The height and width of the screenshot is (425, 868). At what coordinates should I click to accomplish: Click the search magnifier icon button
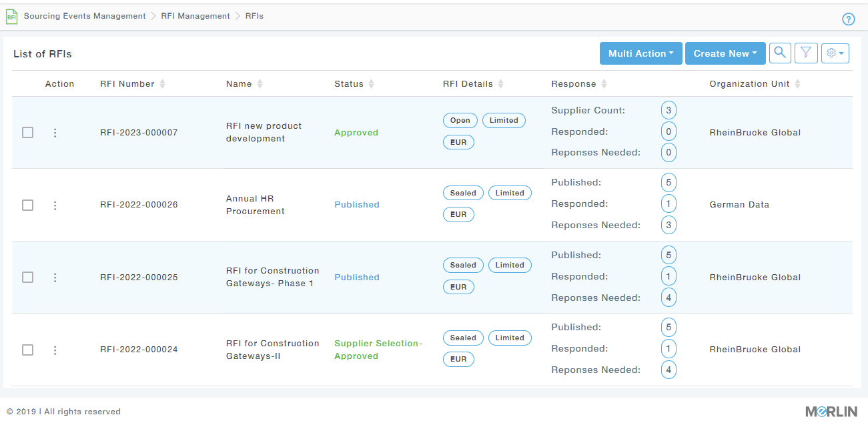click(x=780, y=53)
